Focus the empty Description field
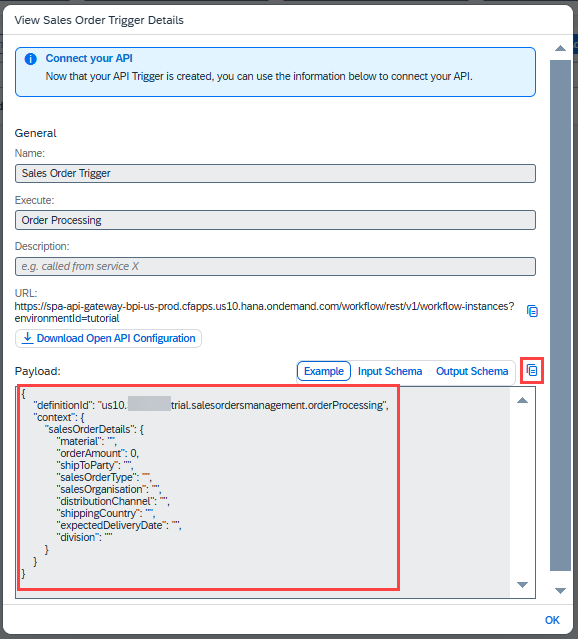 (x=276, y=267)
